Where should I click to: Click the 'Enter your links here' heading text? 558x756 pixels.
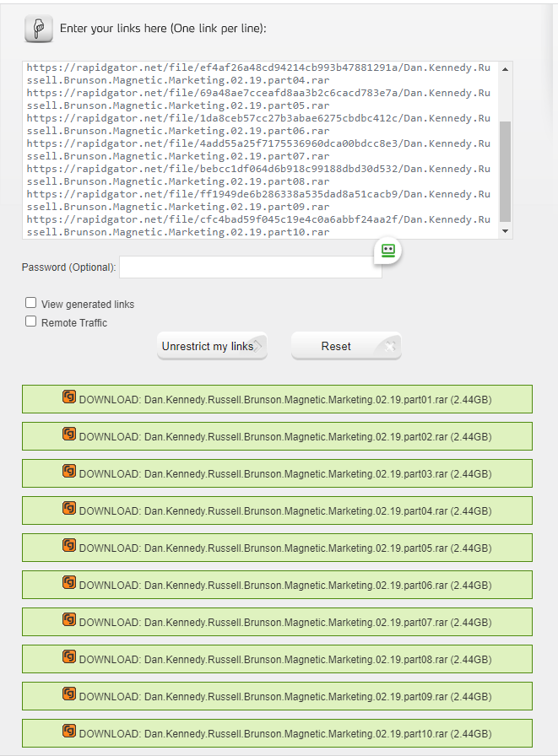coord(163,29)
